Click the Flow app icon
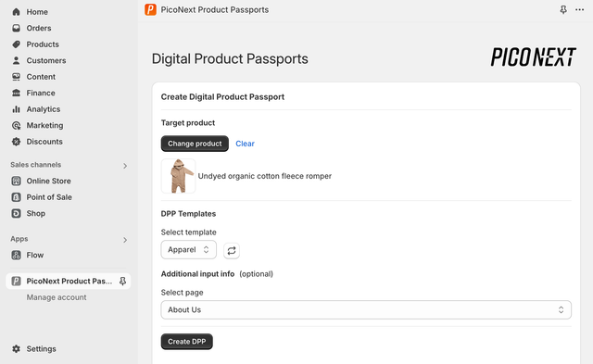The width and height of the screenshot is (593, 364). [x=16, y=255]
